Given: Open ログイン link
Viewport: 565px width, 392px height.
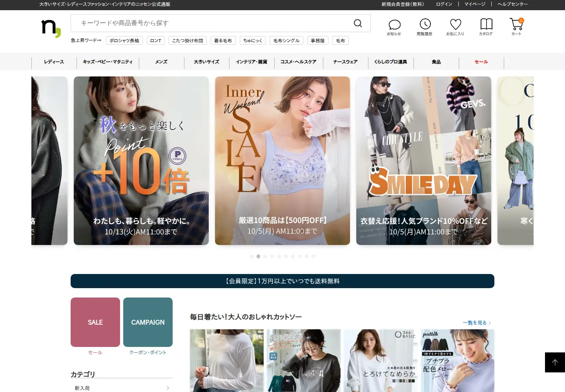Looking at the screenshot, I should pos(444,4).
